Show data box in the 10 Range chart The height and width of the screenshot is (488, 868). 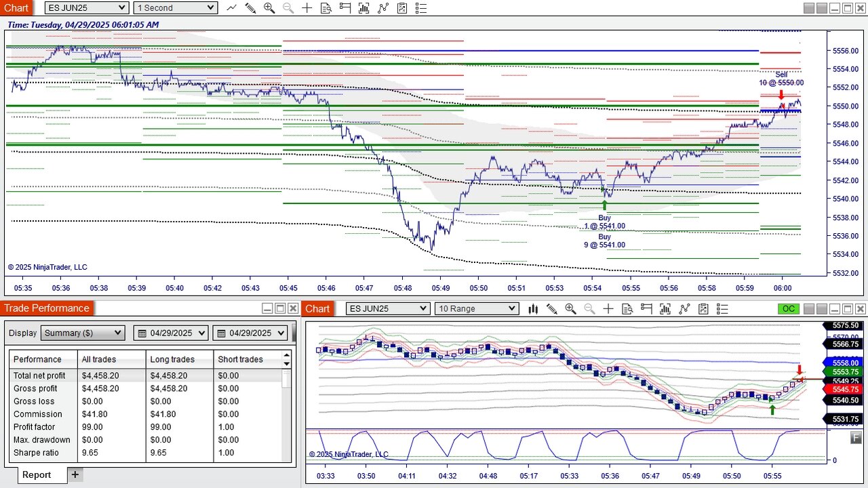(627, 309)
